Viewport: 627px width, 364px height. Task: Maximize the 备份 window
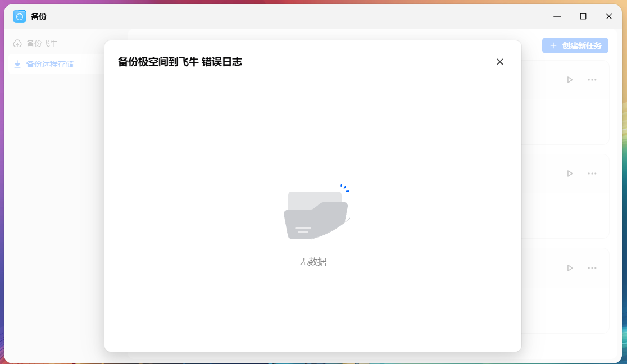click(583, 16)
